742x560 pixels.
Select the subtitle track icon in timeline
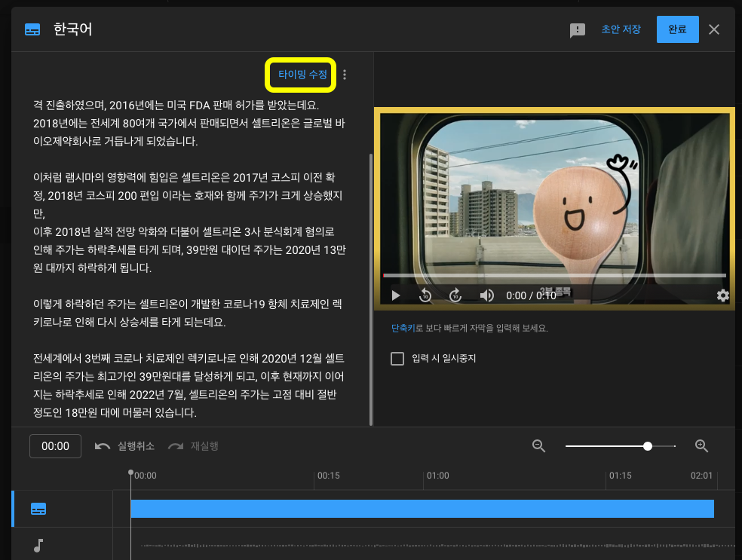click(x=38, y=509)
